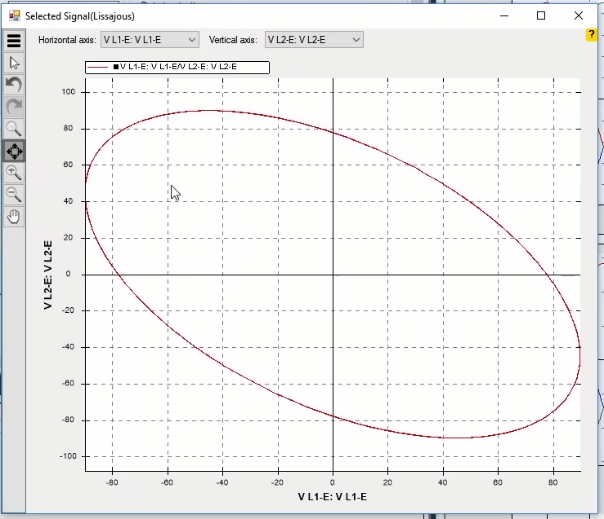Click the zoom out magnifier icon

(14, 195)
